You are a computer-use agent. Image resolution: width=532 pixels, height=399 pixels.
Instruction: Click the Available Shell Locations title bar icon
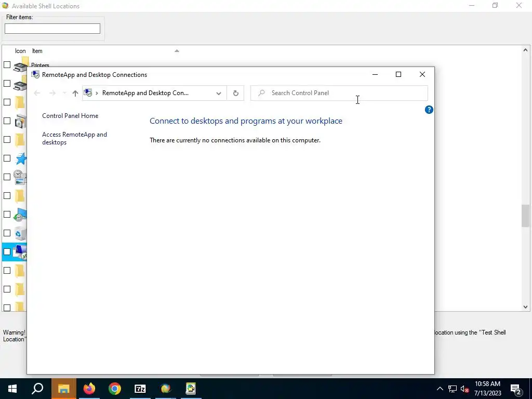5,5
